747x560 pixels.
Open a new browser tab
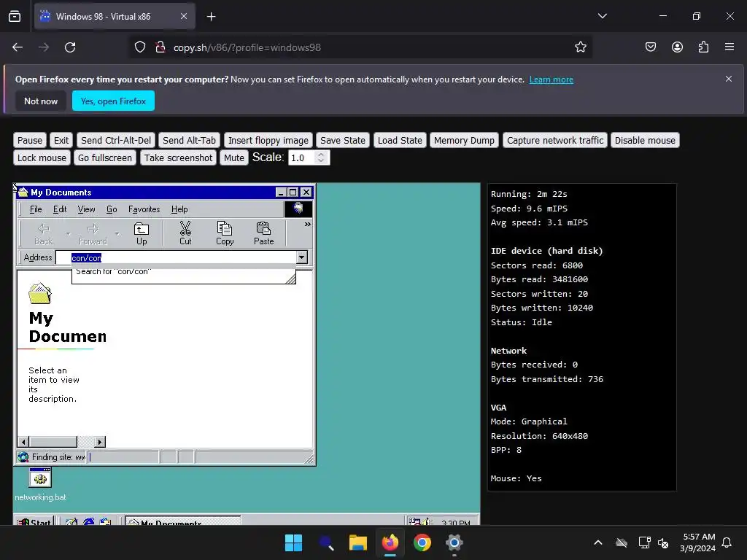(x=211, y=17)
